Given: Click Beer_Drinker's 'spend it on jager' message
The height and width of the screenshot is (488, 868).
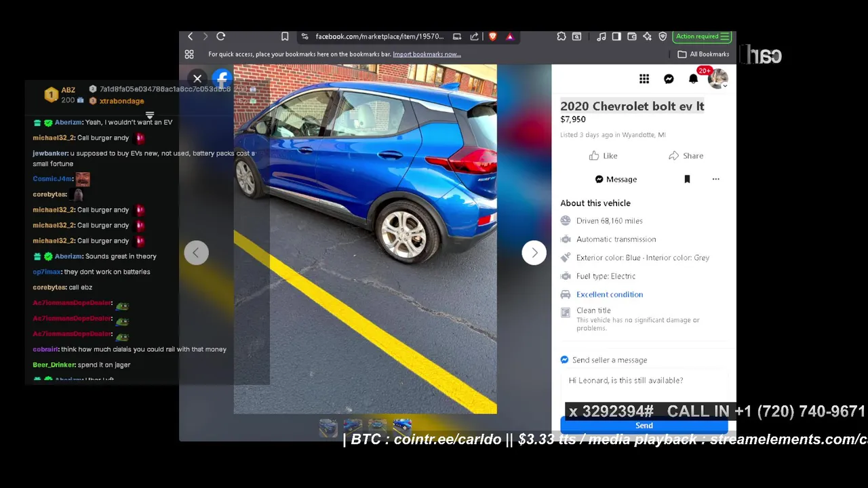Looking at the screenshot, I should click(x=81, y=365).
